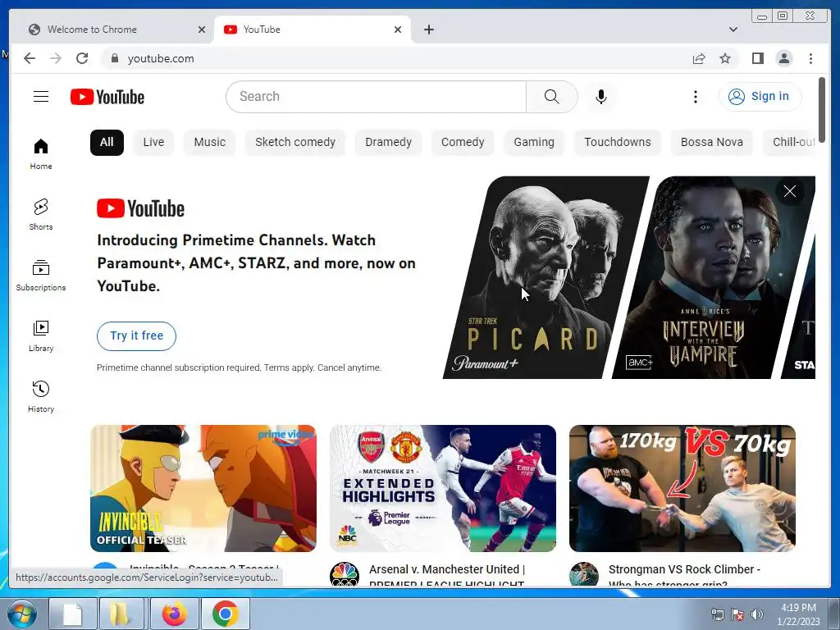Viewport: 840px width, 630px height.
Task: Click the magnifier search button
Action: point(552,97)
